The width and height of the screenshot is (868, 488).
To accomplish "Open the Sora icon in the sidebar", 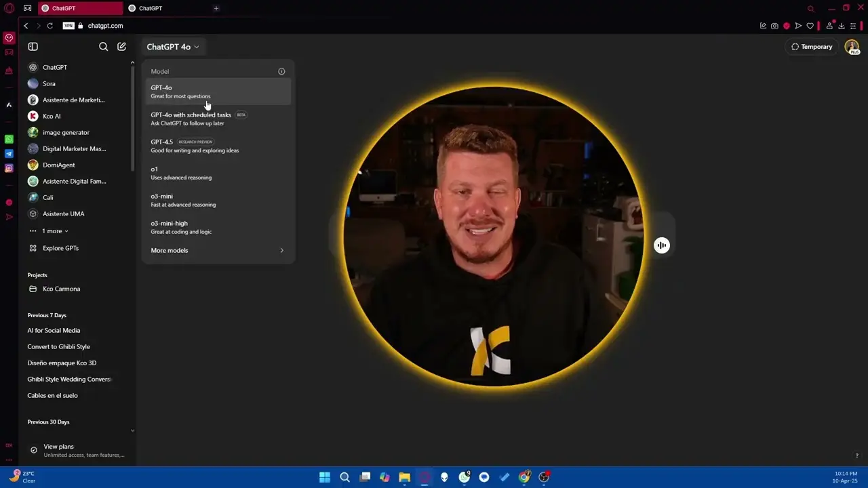I will click(33, 83).
